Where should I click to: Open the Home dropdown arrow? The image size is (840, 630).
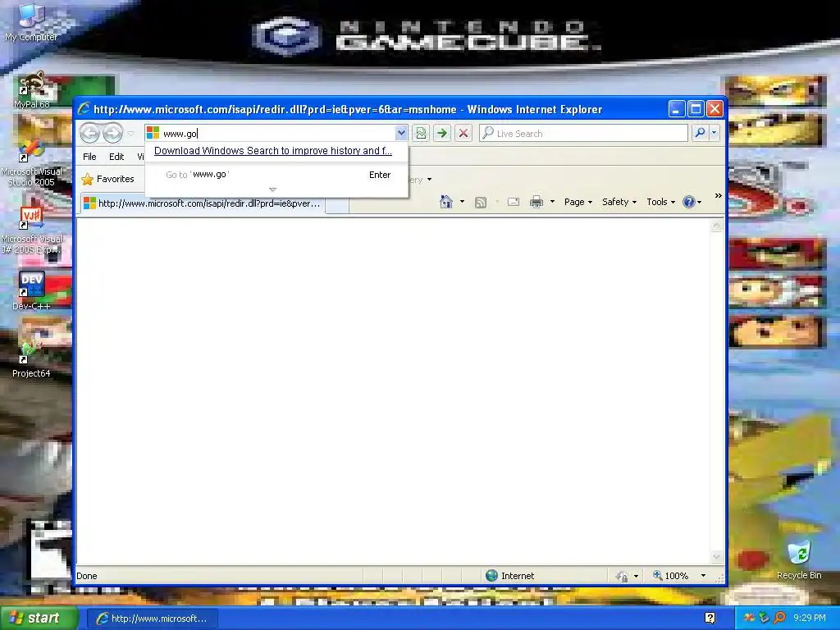(x=463, y=202)
